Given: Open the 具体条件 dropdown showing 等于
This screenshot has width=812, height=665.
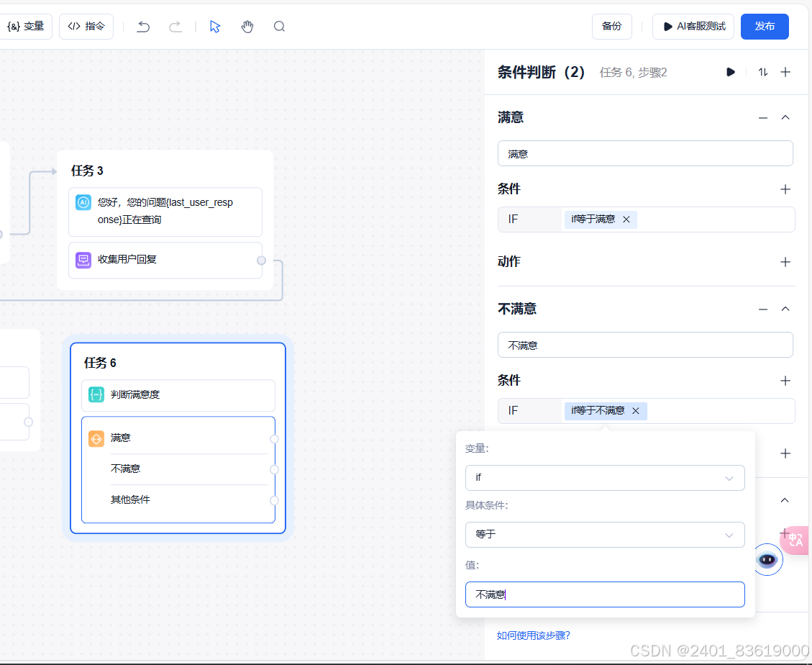Looking at the screenshot, I should coord(605,535).
